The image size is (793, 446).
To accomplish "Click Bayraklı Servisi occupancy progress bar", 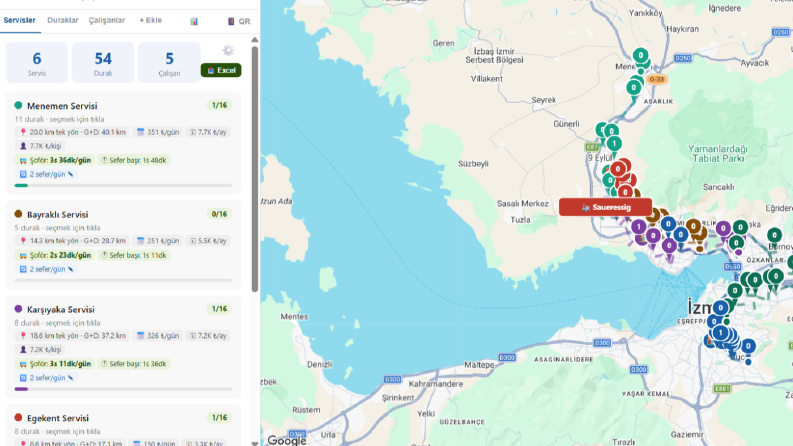I will (123, 280).
